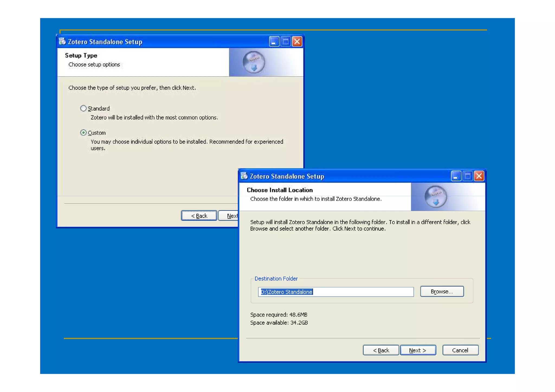This screenshot has height=392, width=555.
Task: Click the disc download graphic in Setup Type header
Action: pos(254,62)
